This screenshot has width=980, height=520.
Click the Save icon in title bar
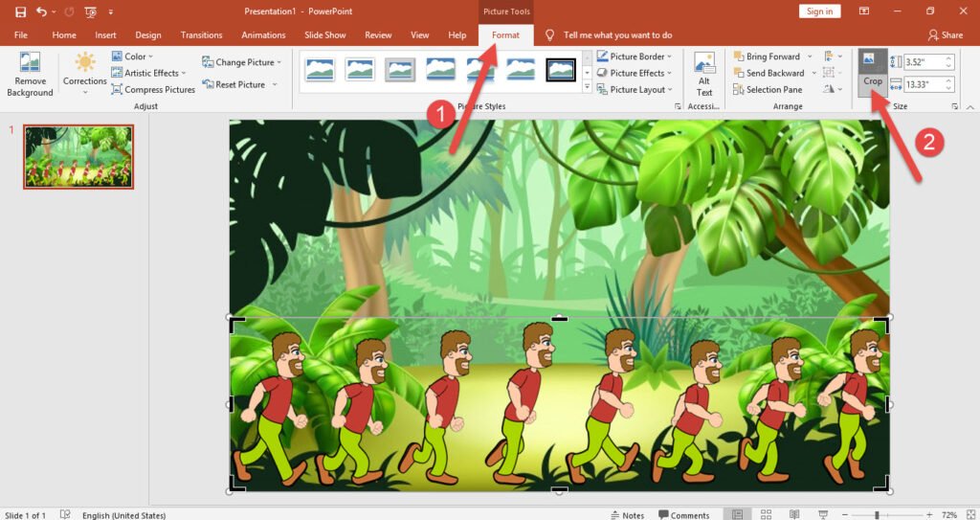click(x=20, y=11)
